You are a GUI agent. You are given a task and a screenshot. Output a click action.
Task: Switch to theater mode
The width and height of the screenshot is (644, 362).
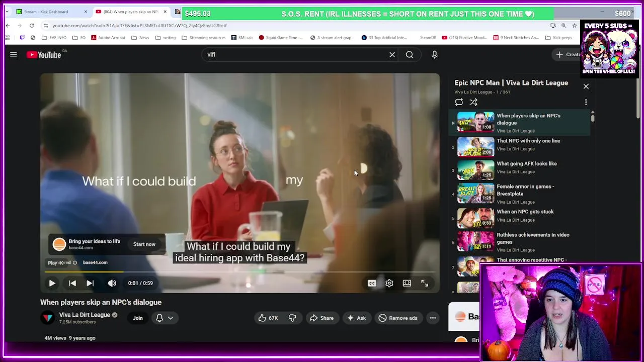point(407,283)
